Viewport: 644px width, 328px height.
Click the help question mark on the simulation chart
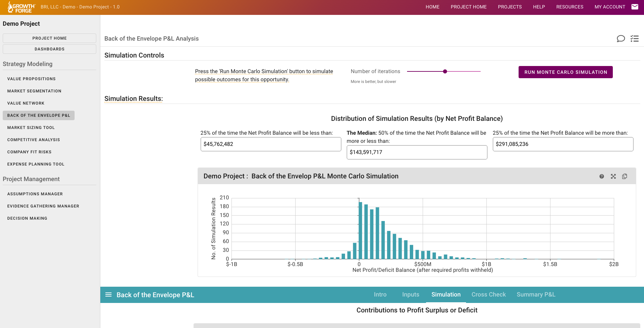(602, 176)
